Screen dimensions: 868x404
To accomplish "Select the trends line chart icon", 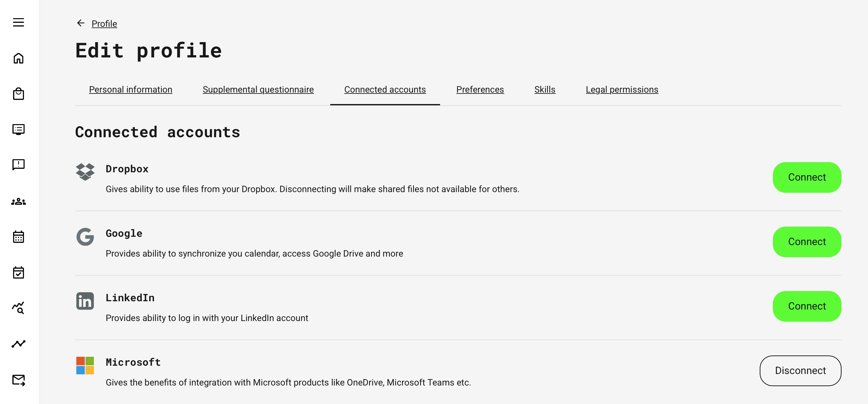I will [19, 343].
